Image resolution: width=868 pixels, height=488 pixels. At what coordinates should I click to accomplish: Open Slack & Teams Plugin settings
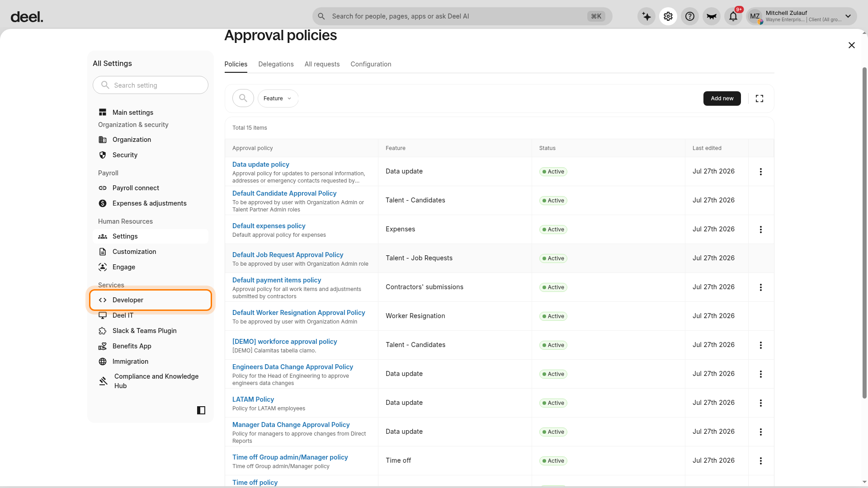coord(151,331)
